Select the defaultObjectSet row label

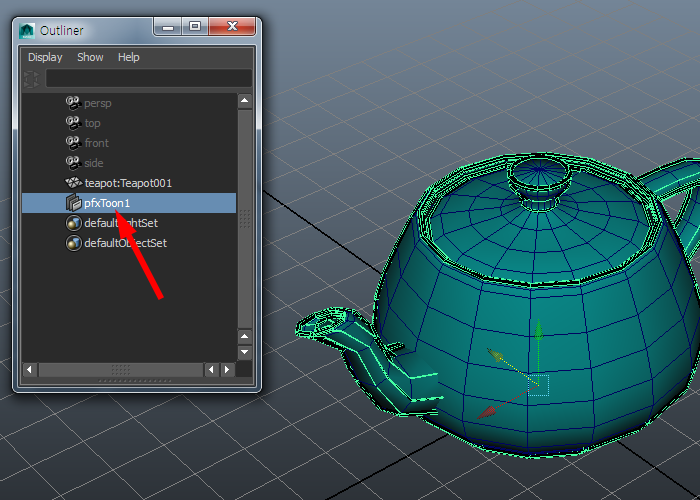click(x=125, y=243)
